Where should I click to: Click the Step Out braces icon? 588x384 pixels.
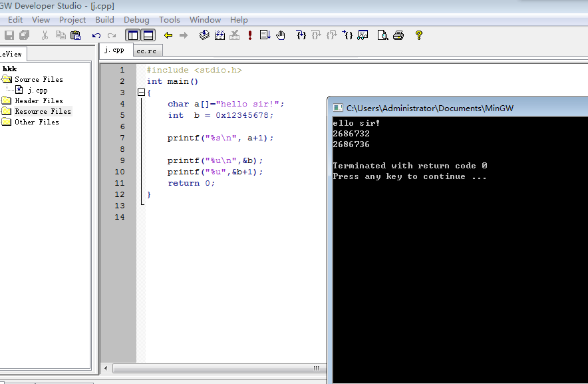point(331,35)
